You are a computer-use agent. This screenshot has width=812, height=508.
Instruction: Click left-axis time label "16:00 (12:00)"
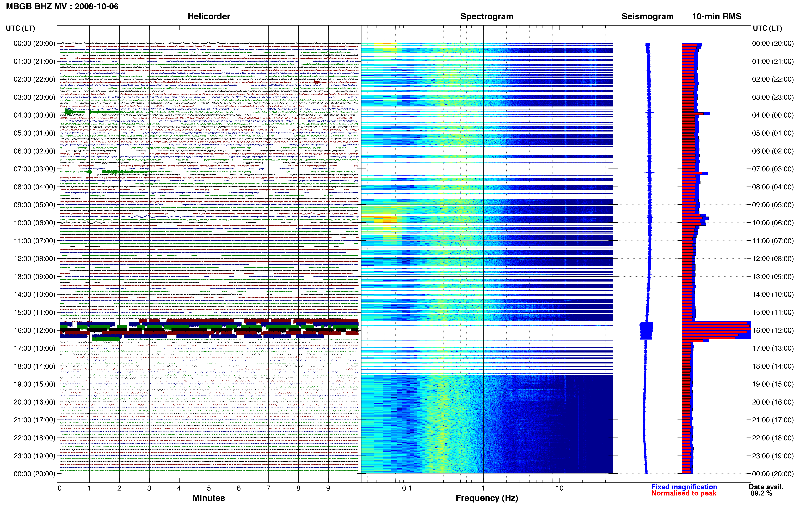click(x=34, y=330)
